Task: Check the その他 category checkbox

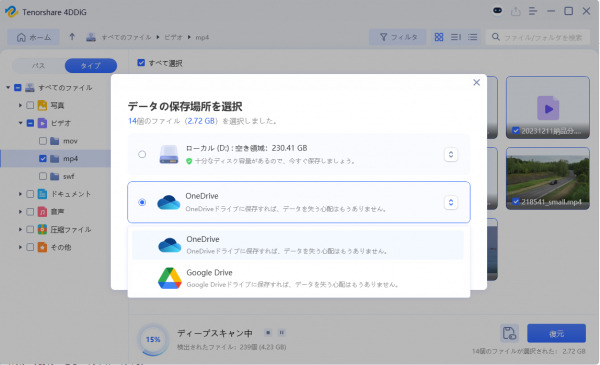Action: (x=30, y=247)
